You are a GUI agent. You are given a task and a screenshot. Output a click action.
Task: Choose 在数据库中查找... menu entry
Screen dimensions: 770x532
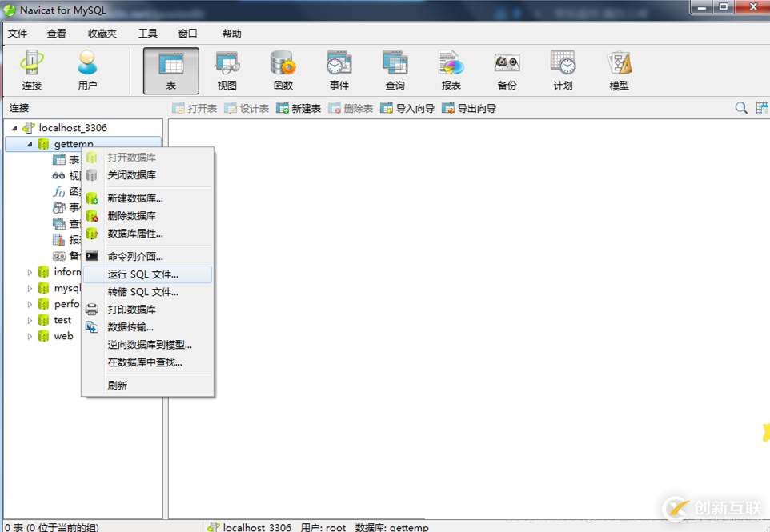coord(148,362)
